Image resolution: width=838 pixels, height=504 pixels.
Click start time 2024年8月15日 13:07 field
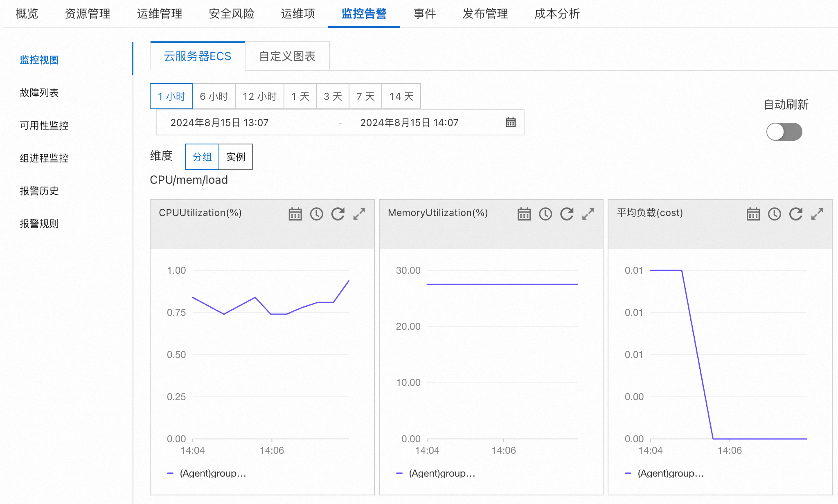pyautogui.click(x=219, y=122)
